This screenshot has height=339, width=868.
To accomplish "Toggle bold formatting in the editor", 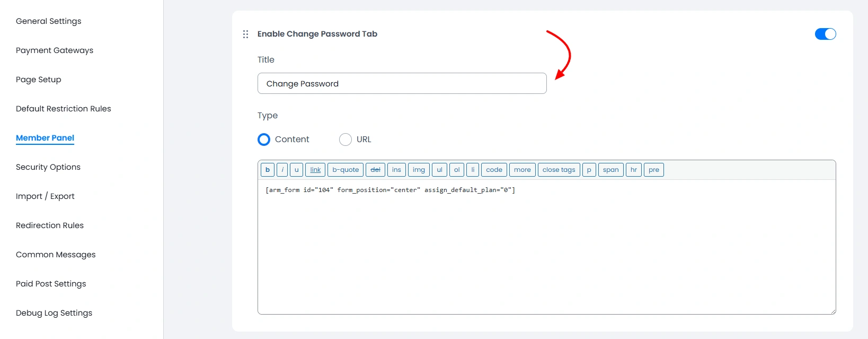I will click(267, 170).
